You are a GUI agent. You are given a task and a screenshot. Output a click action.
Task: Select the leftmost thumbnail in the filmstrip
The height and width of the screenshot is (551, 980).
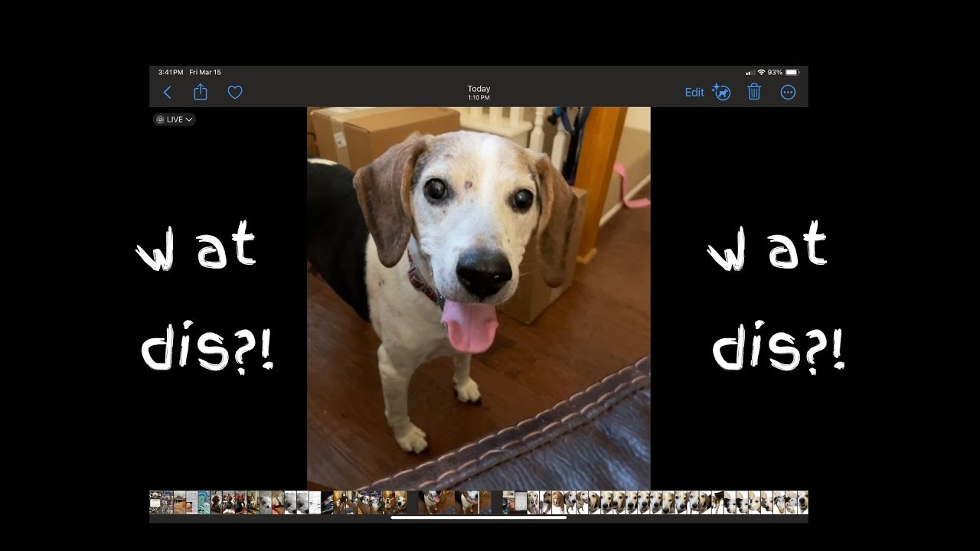155,502
